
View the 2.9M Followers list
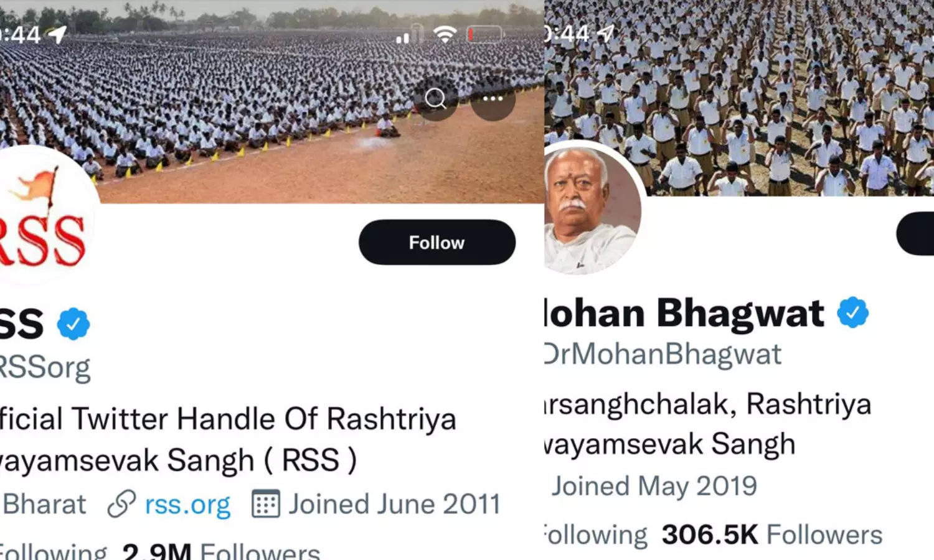pyautogui.click(x=221, y=551)
